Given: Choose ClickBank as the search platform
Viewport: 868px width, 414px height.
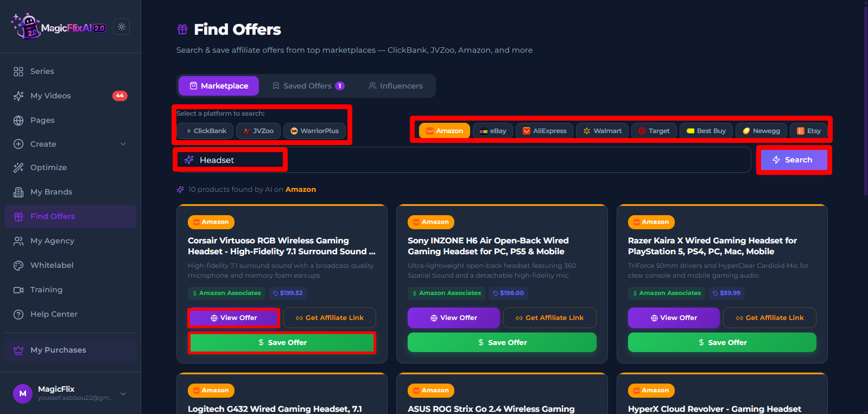Looking at the screenshot, I should tap(205, 131).
